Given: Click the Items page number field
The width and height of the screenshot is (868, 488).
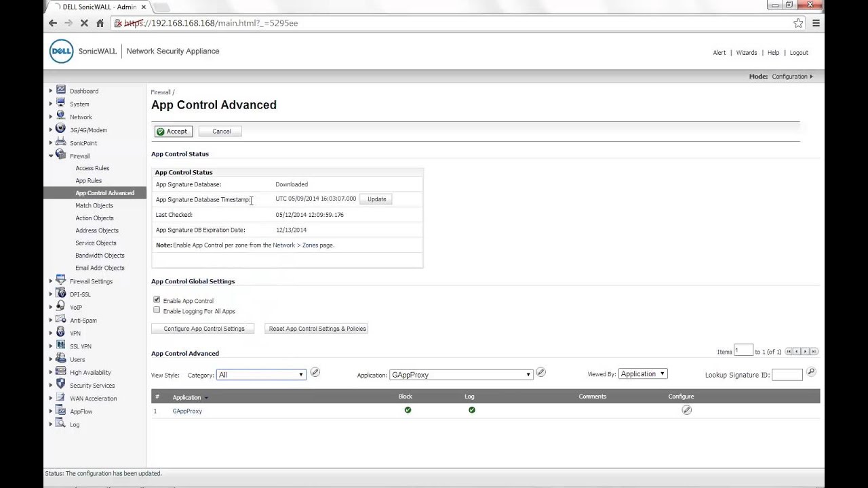Looking at the screenshot, I should coord(743,350).
